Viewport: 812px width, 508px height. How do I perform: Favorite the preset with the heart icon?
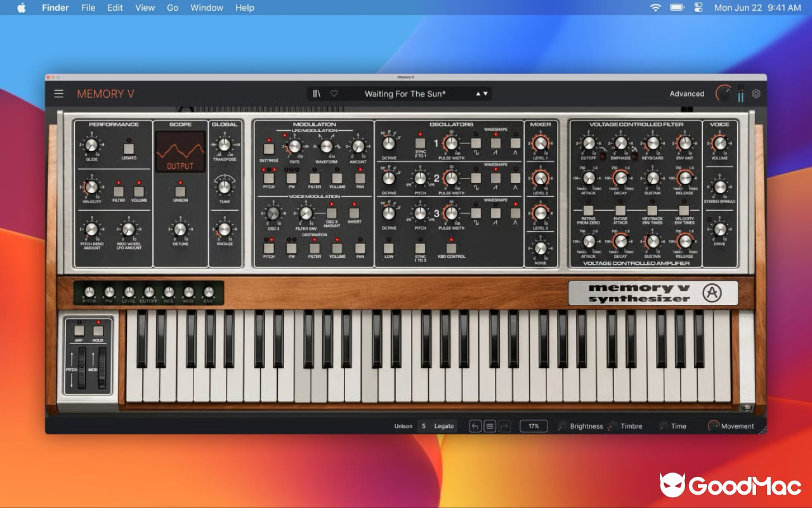click(x=334, y=94)
